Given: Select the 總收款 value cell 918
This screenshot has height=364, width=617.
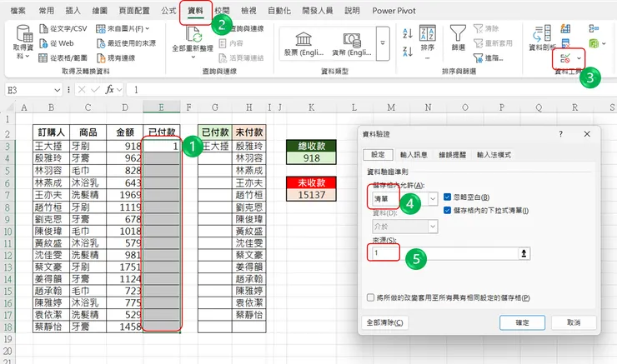Looking at the screenshot, I should [x=311, y=158].
